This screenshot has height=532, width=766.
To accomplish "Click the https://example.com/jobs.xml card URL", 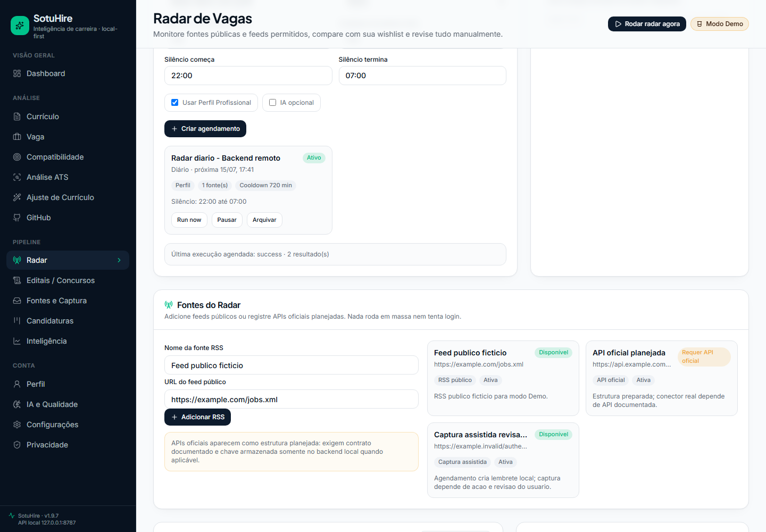I will click(479, 364).
